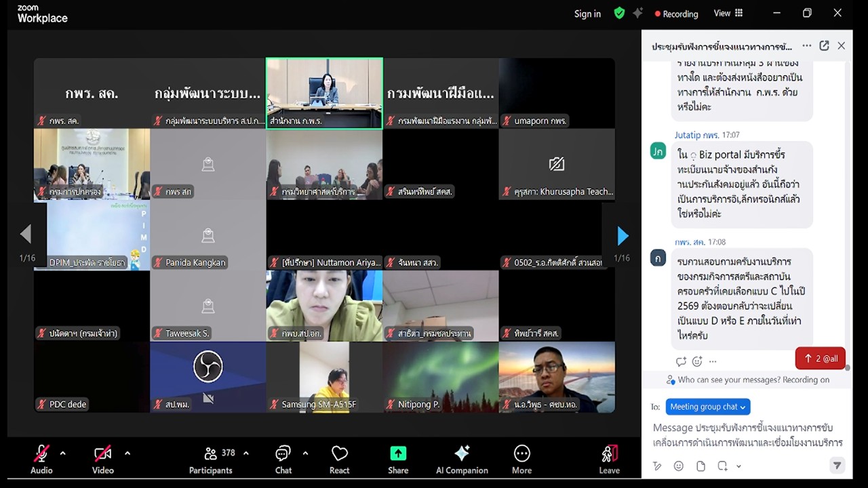Click Sign in at the top
868x488 pixels.
[587, 14]
